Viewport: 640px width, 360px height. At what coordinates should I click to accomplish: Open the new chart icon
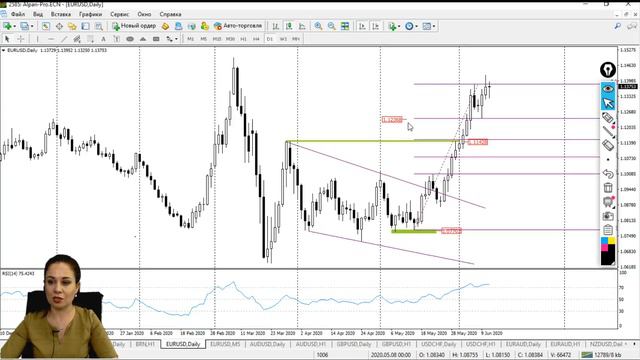[7, 26]
